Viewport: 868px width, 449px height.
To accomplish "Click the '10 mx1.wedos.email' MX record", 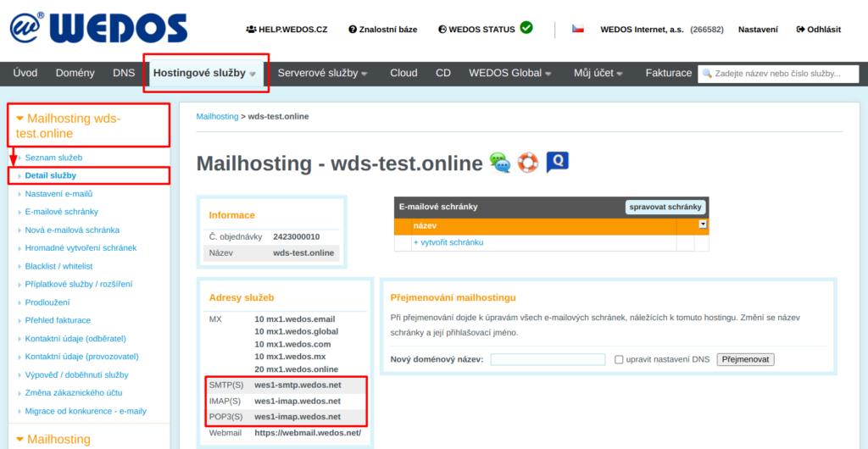I will (x=295, y=319).
